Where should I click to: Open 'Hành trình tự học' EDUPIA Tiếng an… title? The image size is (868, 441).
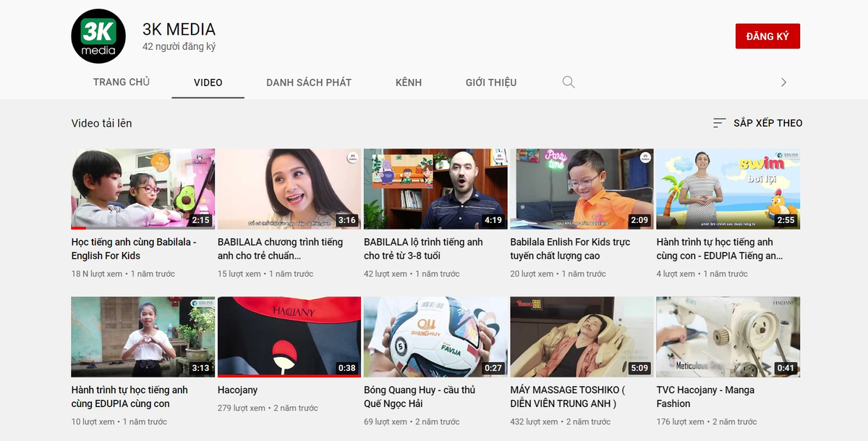point(720,249)
